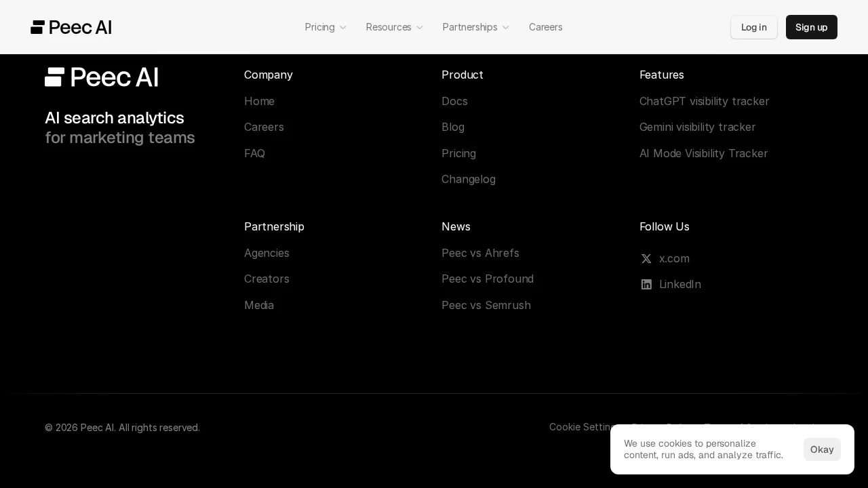Select Careers in the top navigation
The height and width of the screenshot is (488, 868).
[545, 27]
